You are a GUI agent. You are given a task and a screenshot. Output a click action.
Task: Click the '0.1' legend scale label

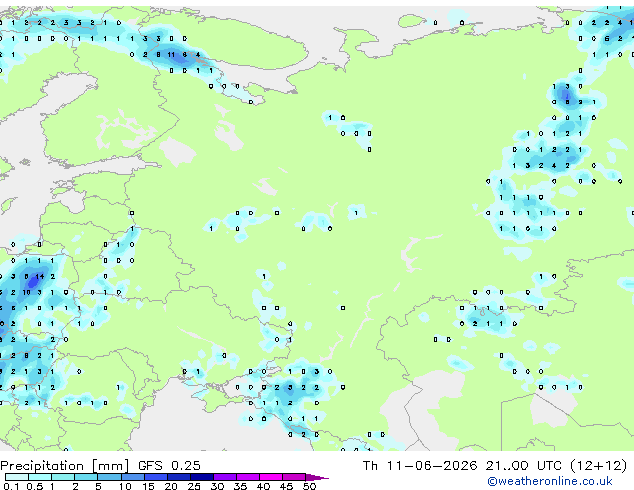(x=11, y=486)
